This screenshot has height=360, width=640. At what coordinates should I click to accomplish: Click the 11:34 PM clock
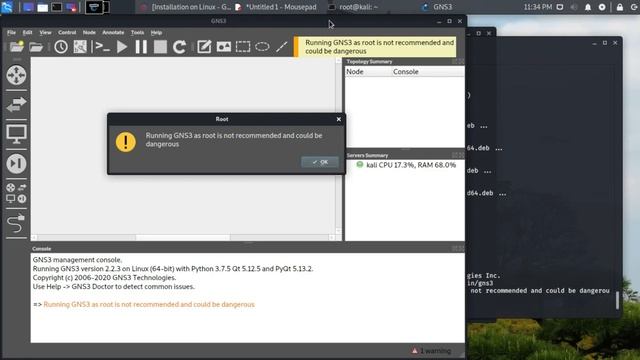click(x=538, y=7)
